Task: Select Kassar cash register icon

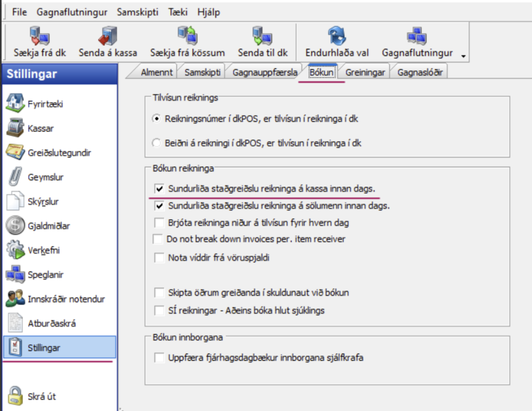Action: coord(16,128)
